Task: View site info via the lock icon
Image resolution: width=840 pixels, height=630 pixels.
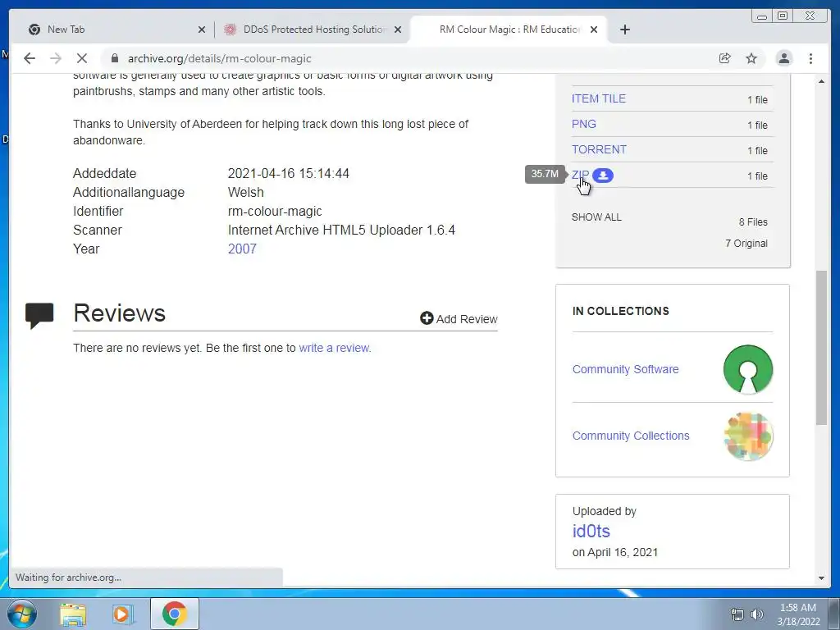Action: (x=114, y=58)
